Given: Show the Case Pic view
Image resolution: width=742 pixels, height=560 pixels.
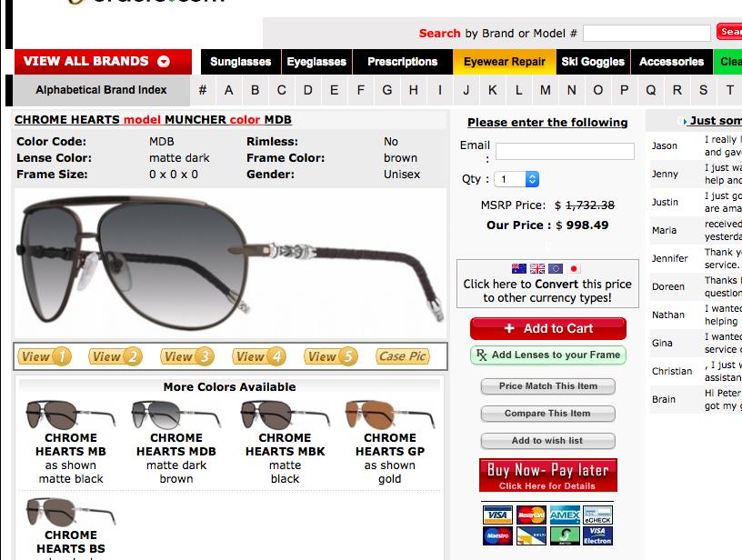Looking at the screenshot, I should [402, 356].
